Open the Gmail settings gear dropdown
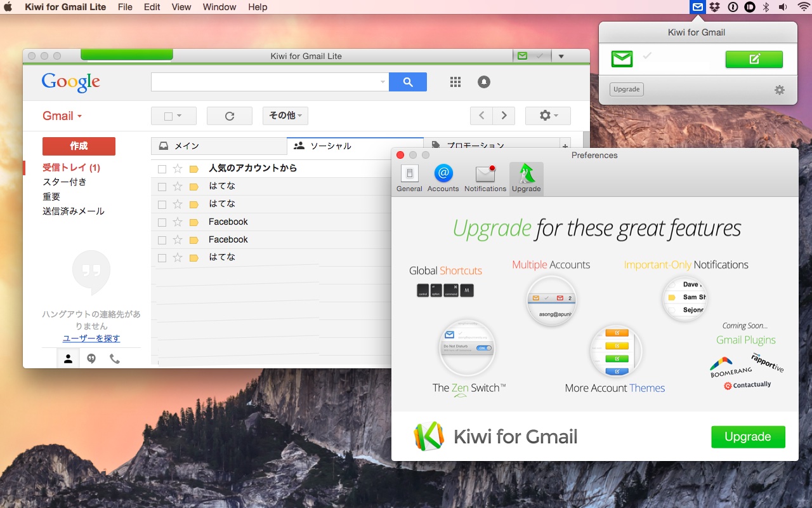 click(x=548, y=116)
